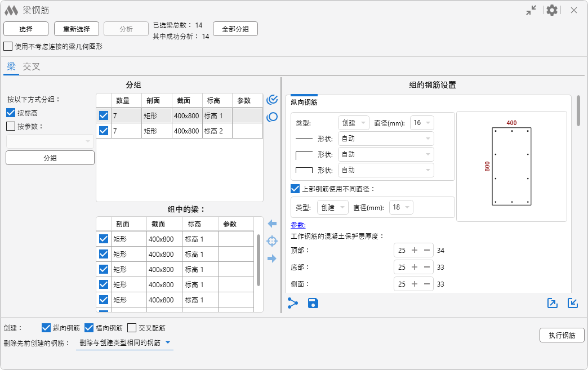Uncheck 上部钢筋使用不同直径 checkbox
Viewport: 588px width, 370px height.
coord(295,189)
